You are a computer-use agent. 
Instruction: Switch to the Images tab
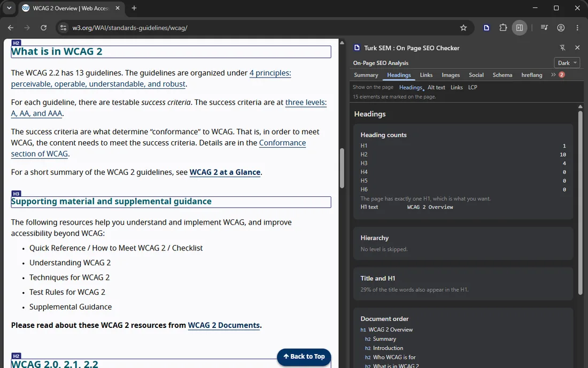(451, 75)
